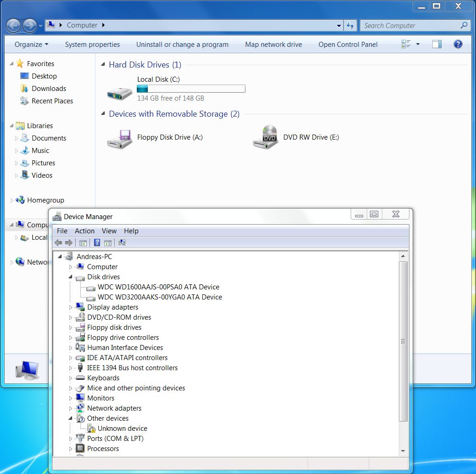Collapse Devices with Removable Storage group
Screen dimensions: 476x474
coord(103,113)
